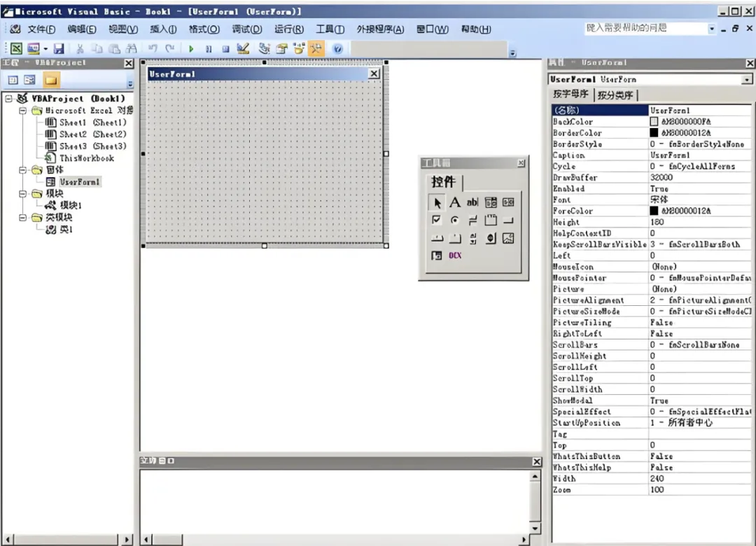The image size is (756, 546).
Task: Select the CommandButton tool in the toolbox
Action: point(508,220)
